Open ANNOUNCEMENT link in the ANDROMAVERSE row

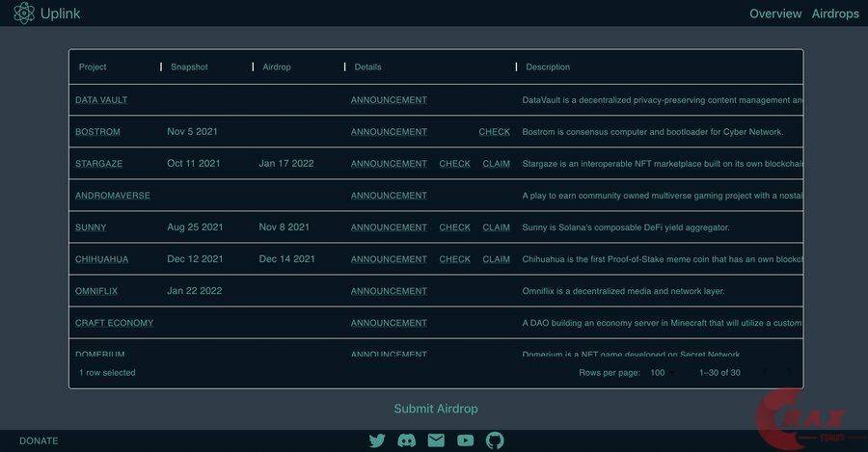(390, 196)
